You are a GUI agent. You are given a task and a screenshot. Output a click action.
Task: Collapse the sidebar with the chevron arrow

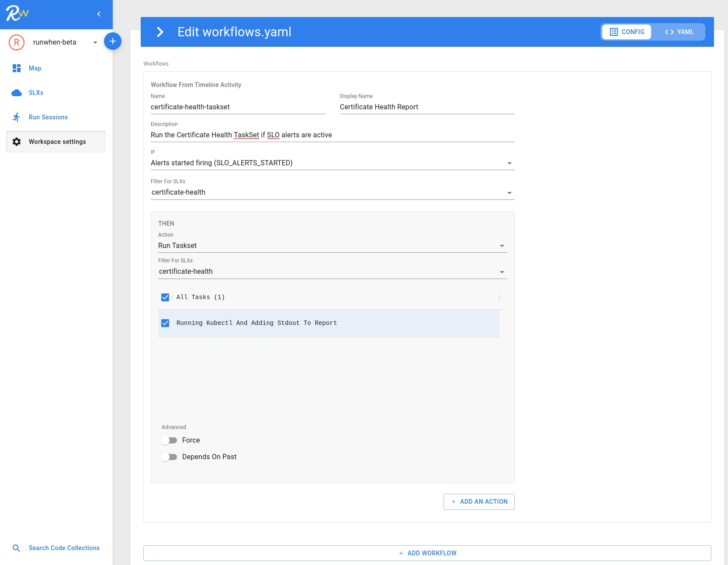(x=99, y=14)
